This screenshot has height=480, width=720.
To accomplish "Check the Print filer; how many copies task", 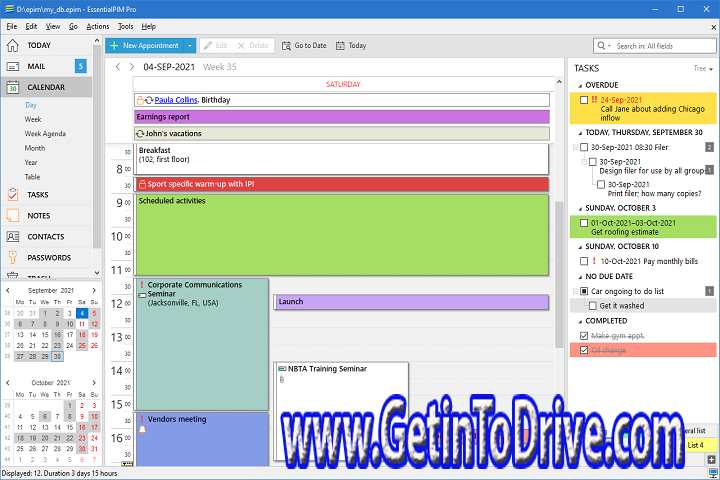I will tap(601, 184).
